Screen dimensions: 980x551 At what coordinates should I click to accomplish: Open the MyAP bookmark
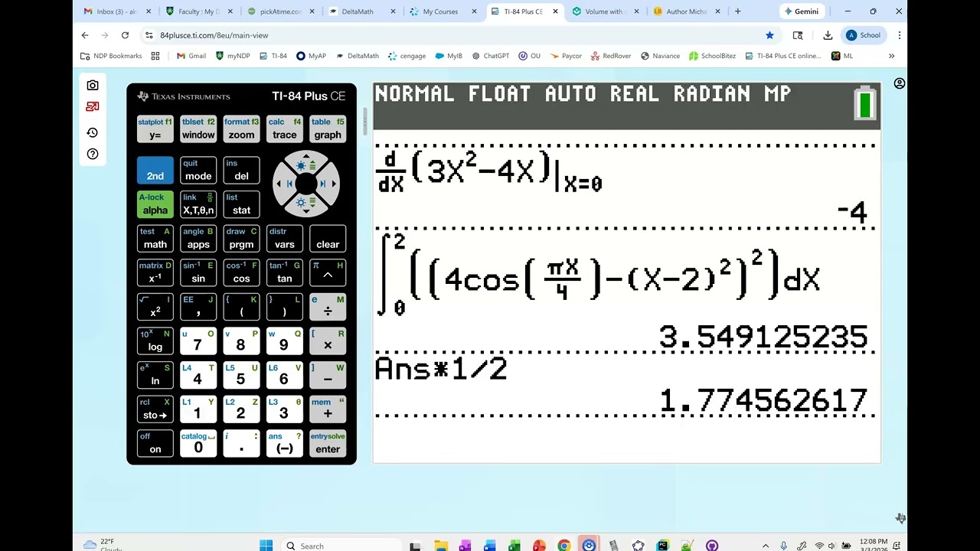[x=311, y=56]
